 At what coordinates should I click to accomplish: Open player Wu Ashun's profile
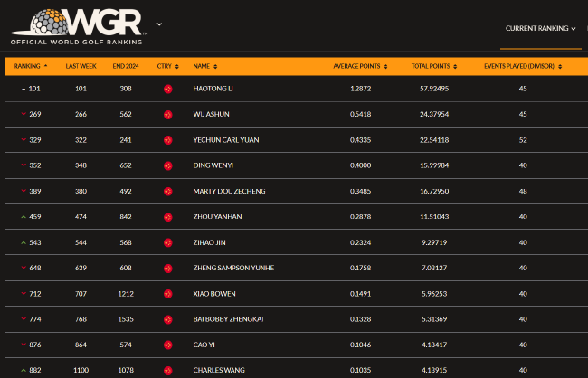[211, 114]
